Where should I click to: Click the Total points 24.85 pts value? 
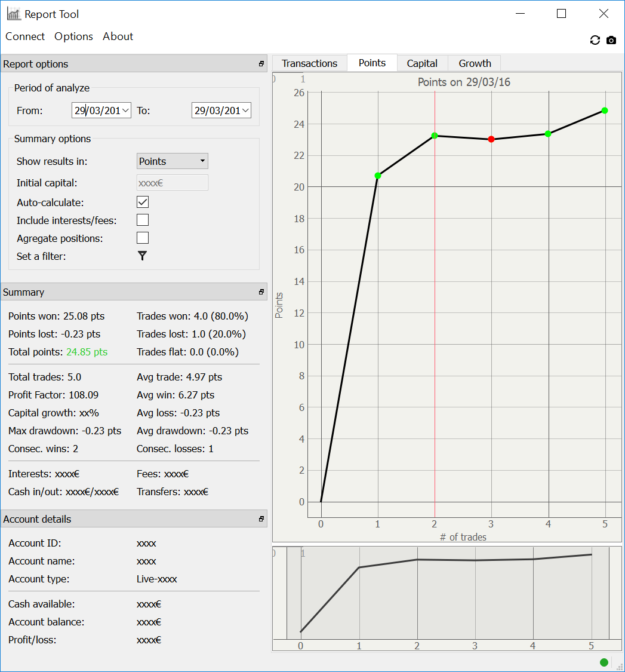(x=87, y=352)
